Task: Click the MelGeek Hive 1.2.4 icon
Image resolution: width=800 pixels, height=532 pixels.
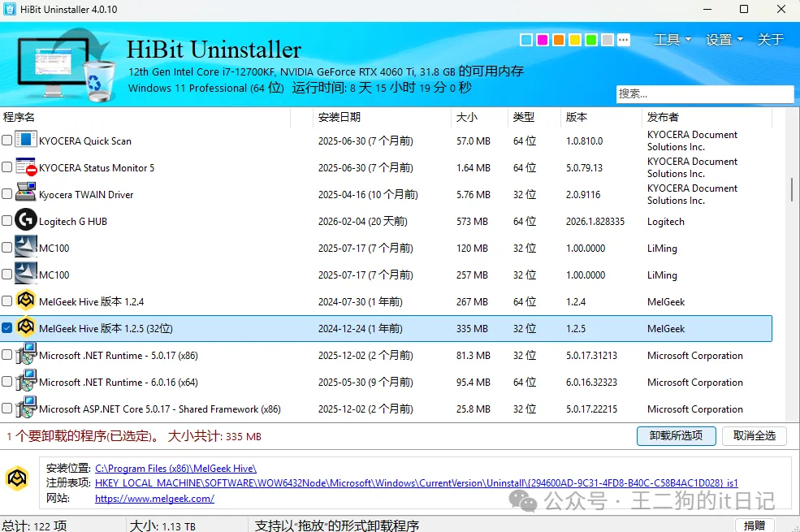Action: point(25,300)
